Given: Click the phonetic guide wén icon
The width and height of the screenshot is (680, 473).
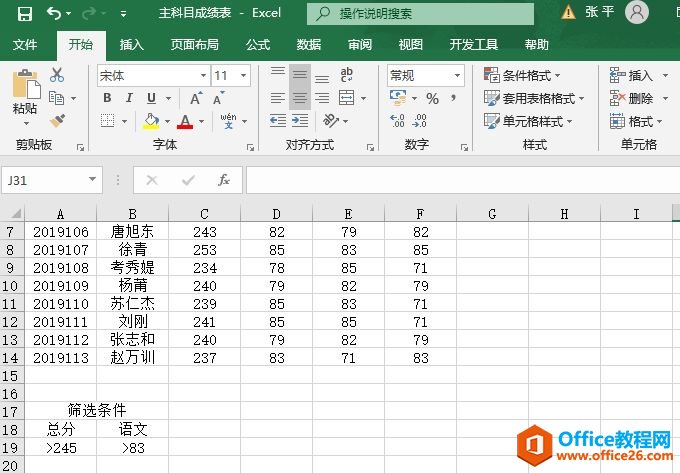Looking at the screenshot, I should pyautogui.click(x=228, y=121).
